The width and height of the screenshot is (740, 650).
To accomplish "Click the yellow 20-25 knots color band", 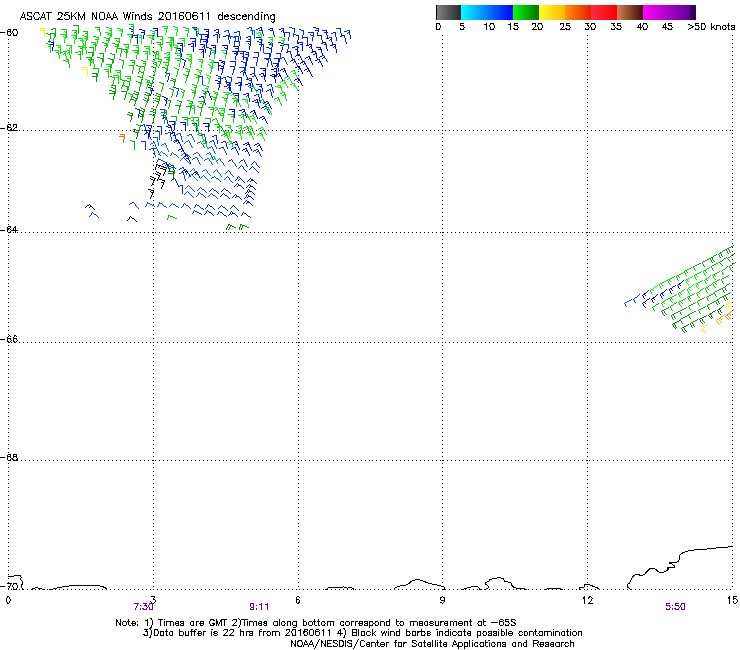I will pos(552,12).
